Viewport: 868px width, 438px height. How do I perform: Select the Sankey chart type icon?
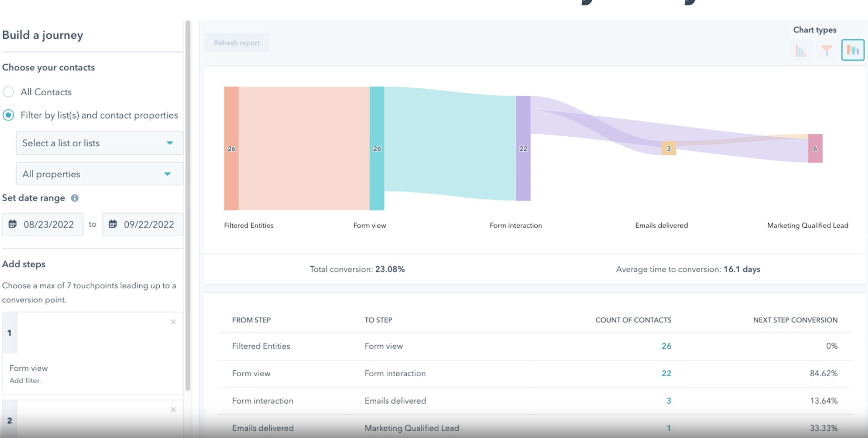pyautogui.click(x=853, y=50)
